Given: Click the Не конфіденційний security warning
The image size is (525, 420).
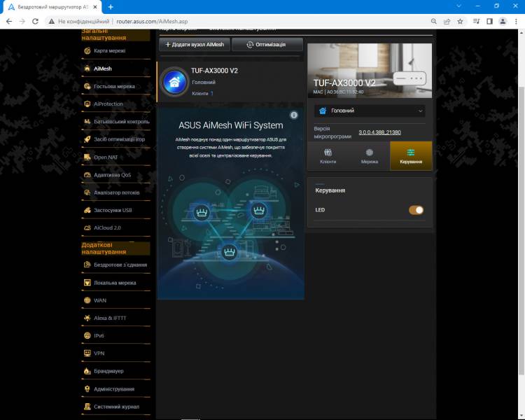Looking at the screenshot, I should [79, 22].
